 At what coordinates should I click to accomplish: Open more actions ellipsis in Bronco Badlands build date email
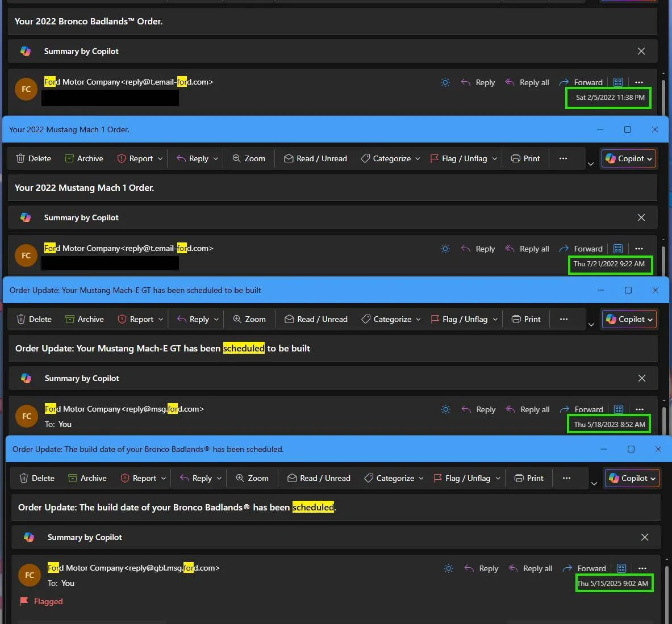[x=642, y=568]
